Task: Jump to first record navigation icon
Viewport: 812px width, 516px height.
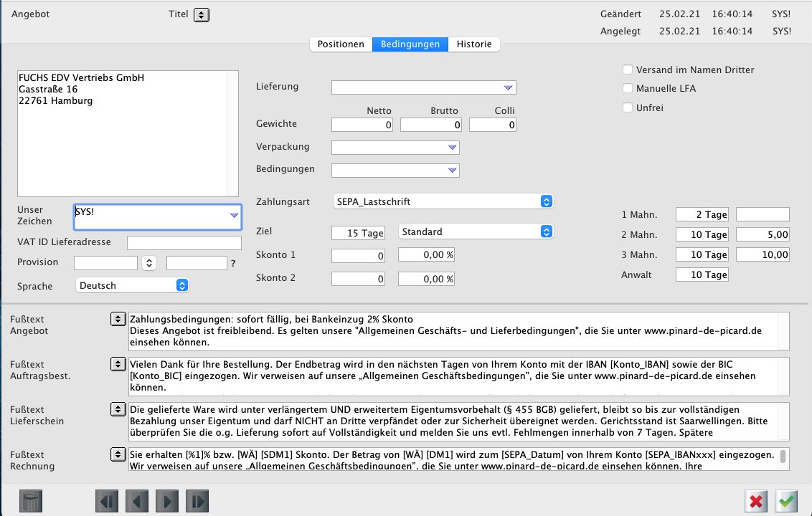Action: point(107,501)
